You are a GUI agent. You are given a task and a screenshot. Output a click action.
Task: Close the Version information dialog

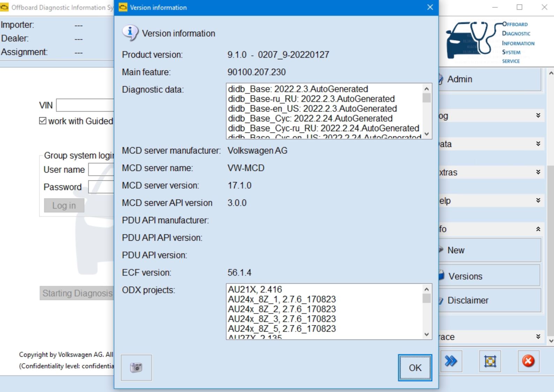pos(430,7)
